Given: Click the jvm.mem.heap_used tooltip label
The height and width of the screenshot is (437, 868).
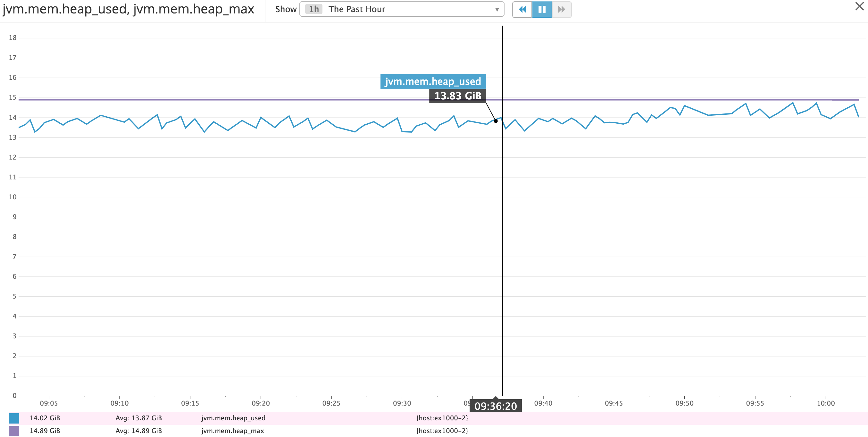Looking at the screenshot, I should click(x=433, y=81).
